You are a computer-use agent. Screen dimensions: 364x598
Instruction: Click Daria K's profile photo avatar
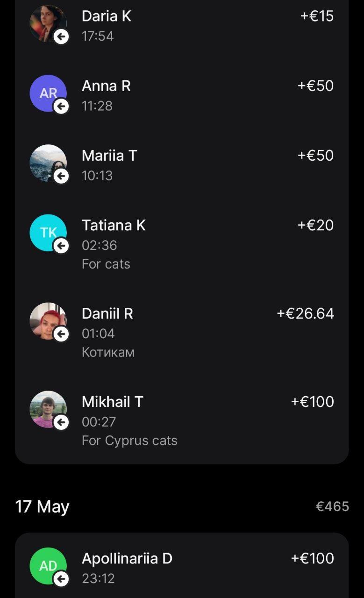pos(48,23)
